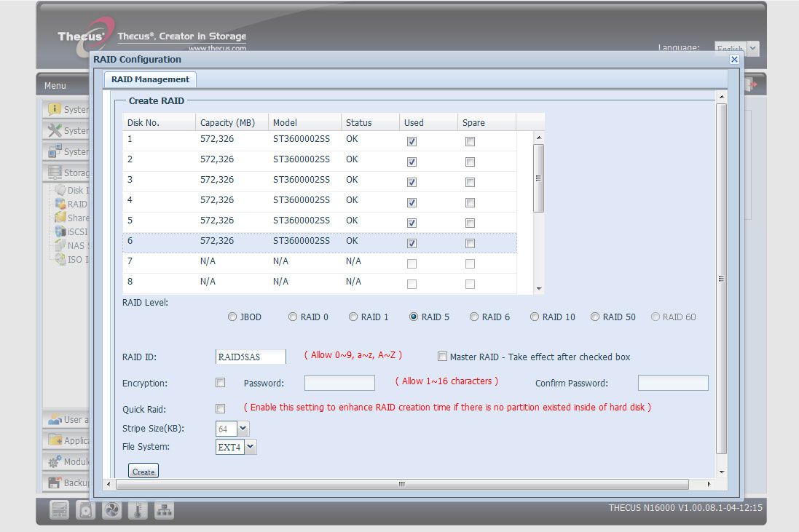Click the disk list scroll up arrow

pos(538,138)
